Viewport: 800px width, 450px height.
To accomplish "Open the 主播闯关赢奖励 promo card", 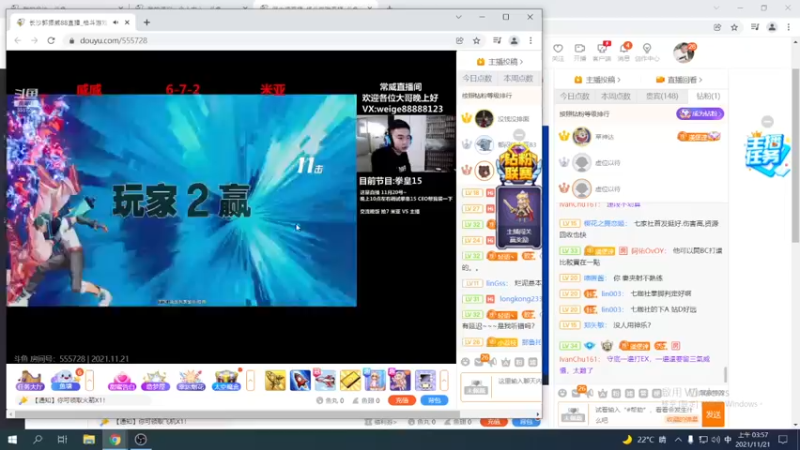I will tap(519, 218).
